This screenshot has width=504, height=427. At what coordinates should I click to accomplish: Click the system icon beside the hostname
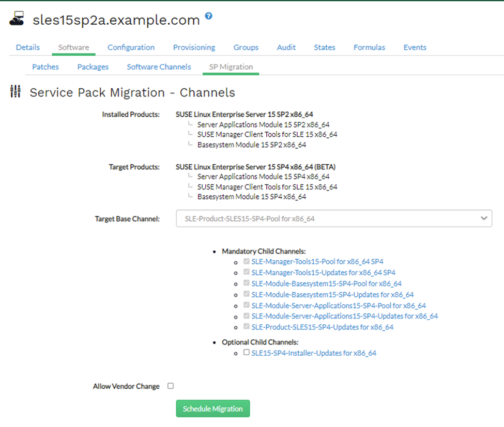pos(17,20)
